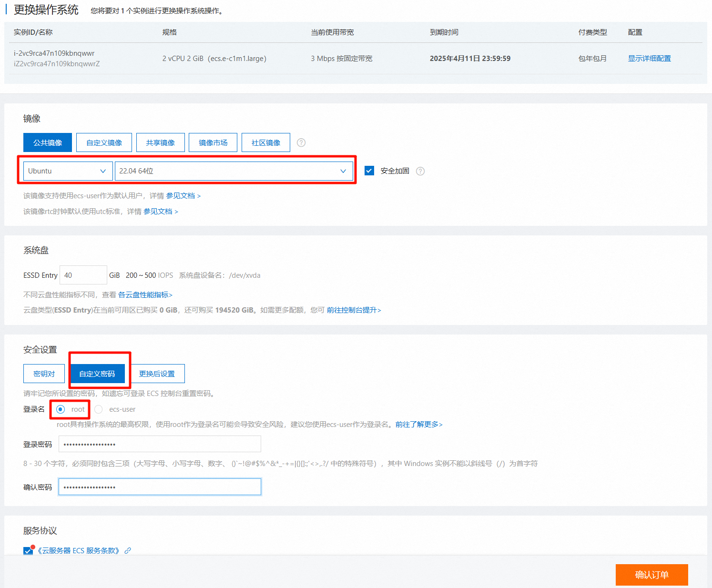Select the 镜像市场 tab
The height and width of the screenshot is (588, 712).
[x=213, y=142]
